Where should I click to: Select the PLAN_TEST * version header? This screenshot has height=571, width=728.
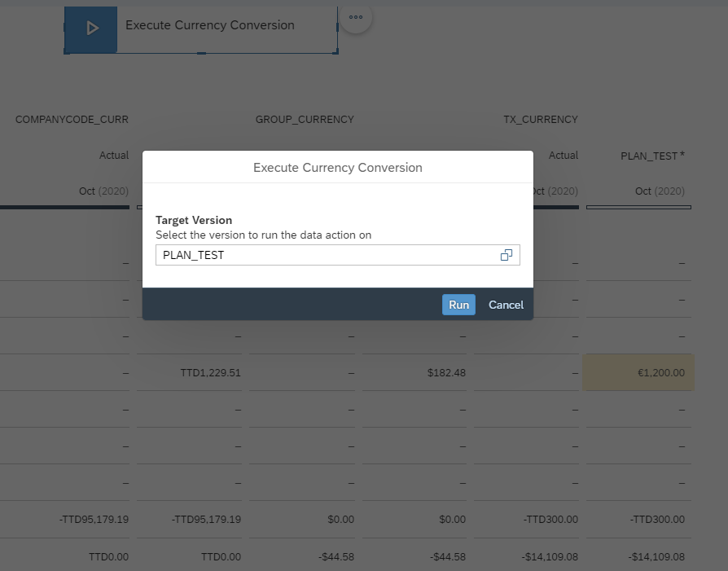pos(652,156)
